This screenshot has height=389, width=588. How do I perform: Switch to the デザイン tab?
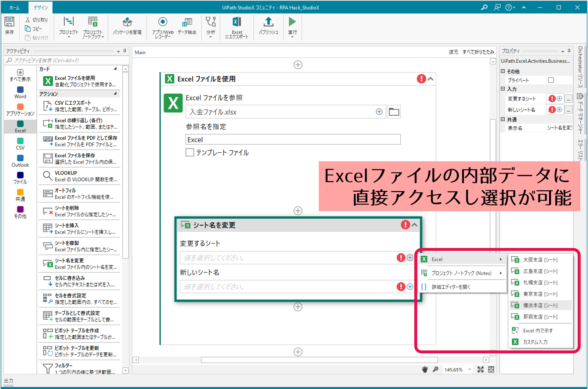pos(41,7)
